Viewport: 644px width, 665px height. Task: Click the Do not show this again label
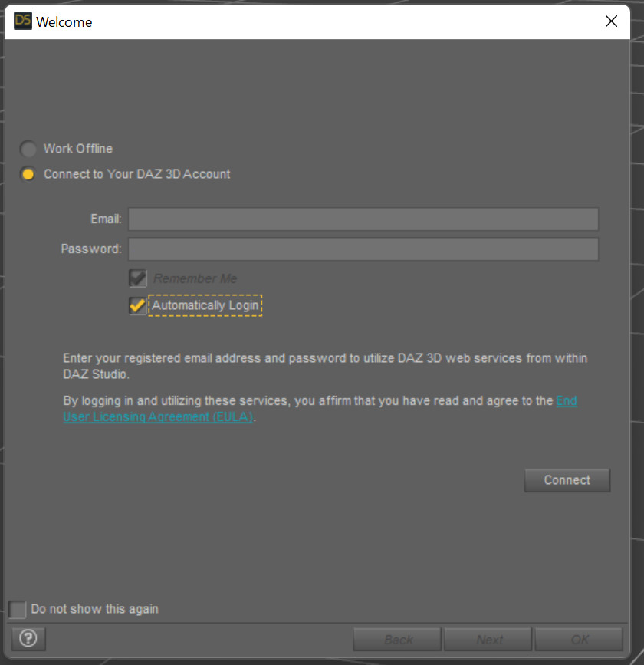point(94,609)
